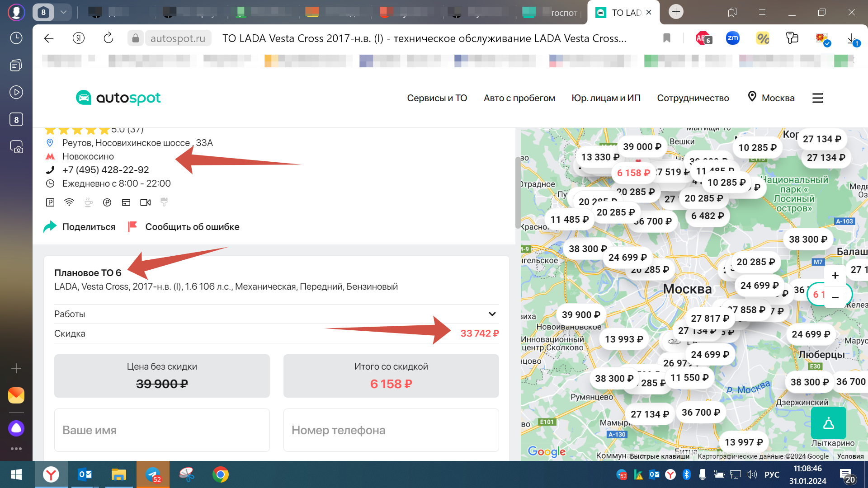Expand the Работы section chevron
The width and height of the screenshot is (868, 488).
coord(492,314)
